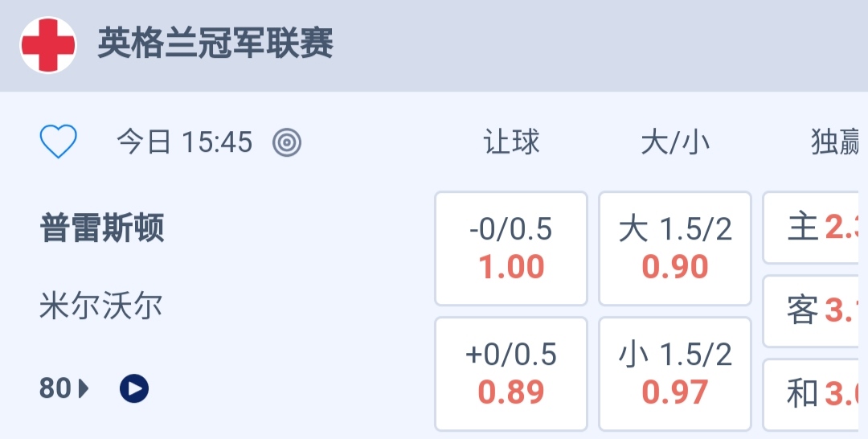Choose the 客 away win odds
This screenshot has height=439, width=868.
815,310
